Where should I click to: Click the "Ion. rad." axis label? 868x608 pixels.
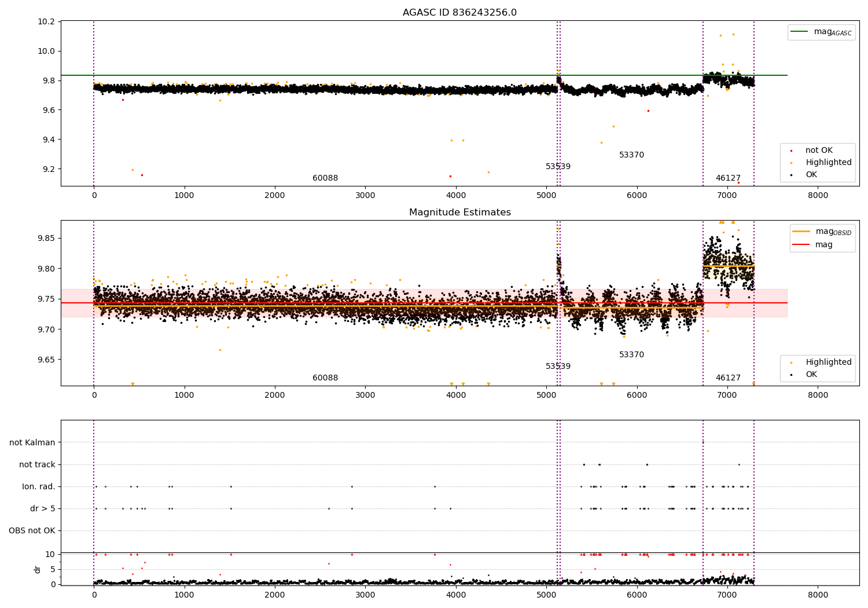pyautogui.click(x=39, y=487)
